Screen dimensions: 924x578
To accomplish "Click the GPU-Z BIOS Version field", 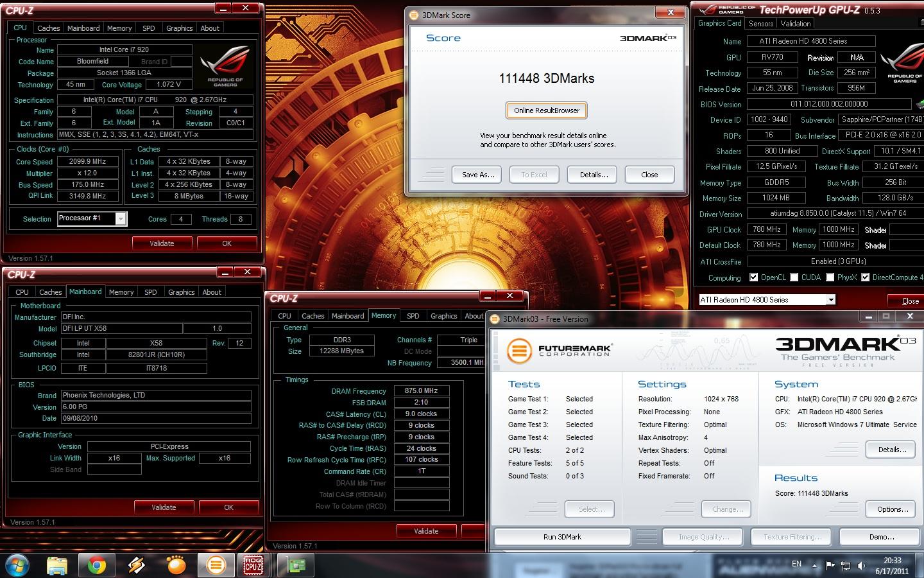I will pyautogui.click(x=829, y=104).
